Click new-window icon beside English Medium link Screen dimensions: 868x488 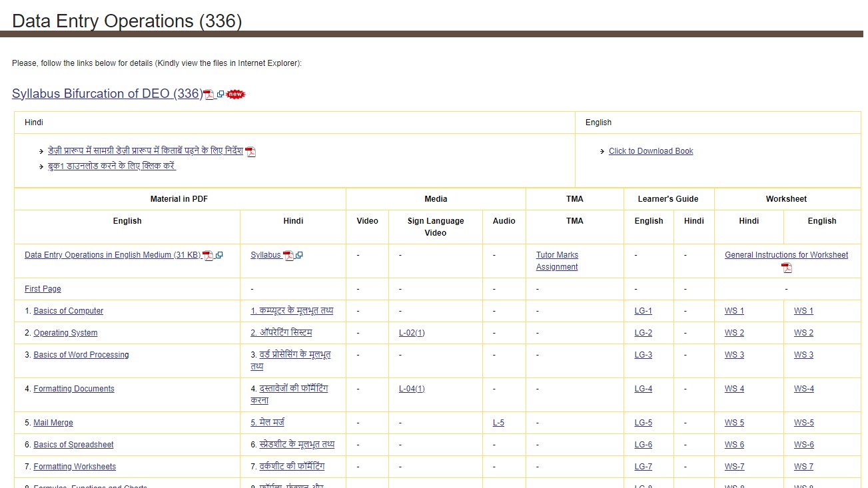(x=218, y=256)
